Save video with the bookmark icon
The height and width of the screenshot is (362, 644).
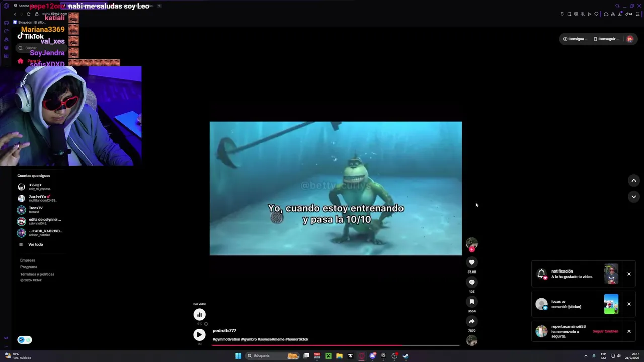tap(471, 301)
